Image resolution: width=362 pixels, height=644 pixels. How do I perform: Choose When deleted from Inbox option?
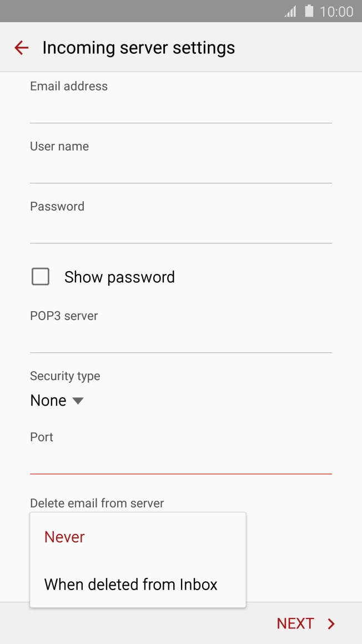click(130, 584)
